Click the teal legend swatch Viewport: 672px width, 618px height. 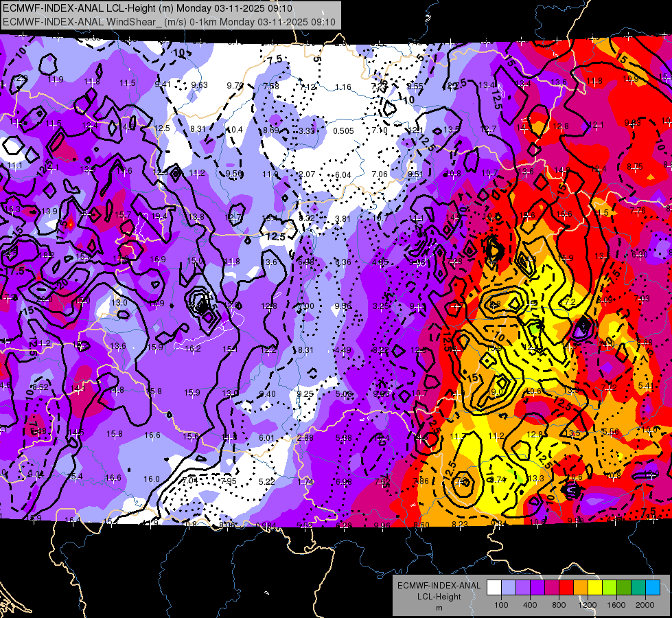coord(638,588)
